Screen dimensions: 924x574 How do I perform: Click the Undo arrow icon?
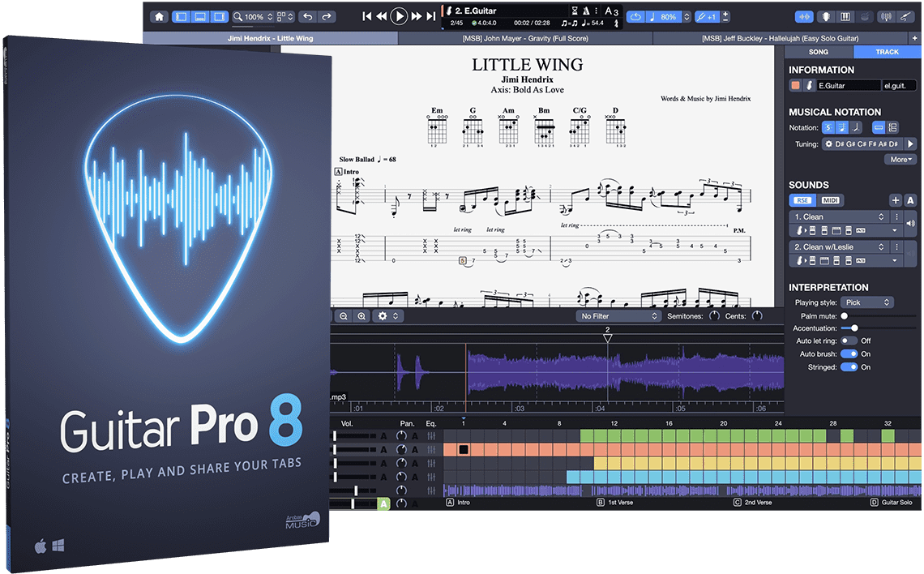pos(307,16)
